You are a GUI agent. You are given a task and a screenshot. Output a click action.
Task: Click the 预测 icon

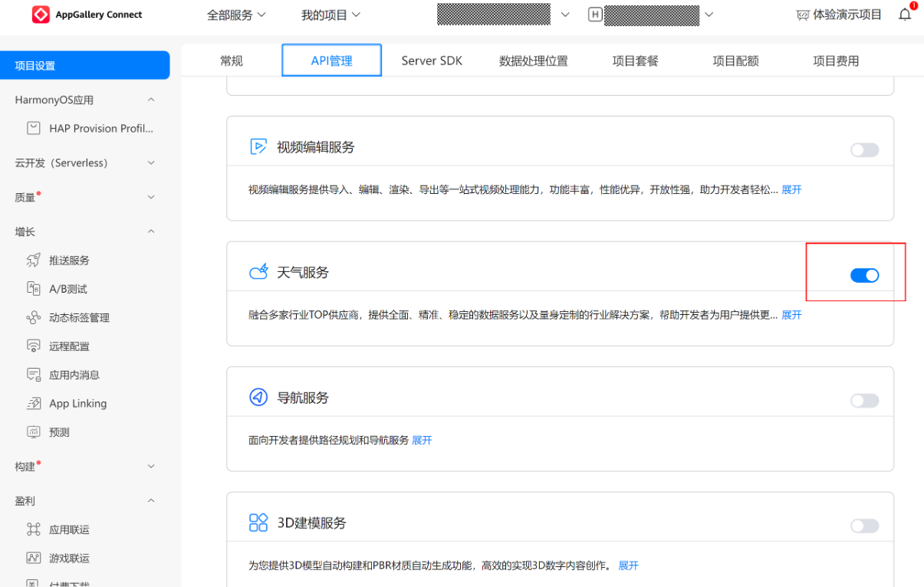point(34,432)
